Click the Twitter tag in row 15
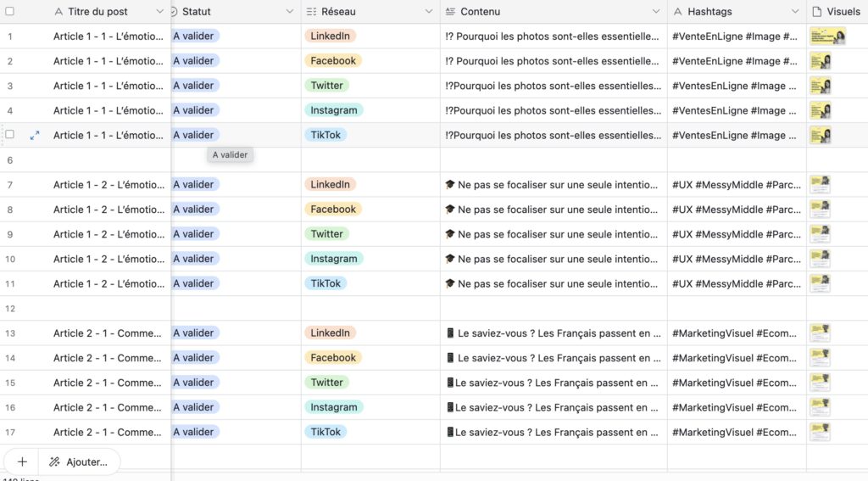Image resolution: width=868 pixels, height=481 pixels. click(x=326, y=383)
